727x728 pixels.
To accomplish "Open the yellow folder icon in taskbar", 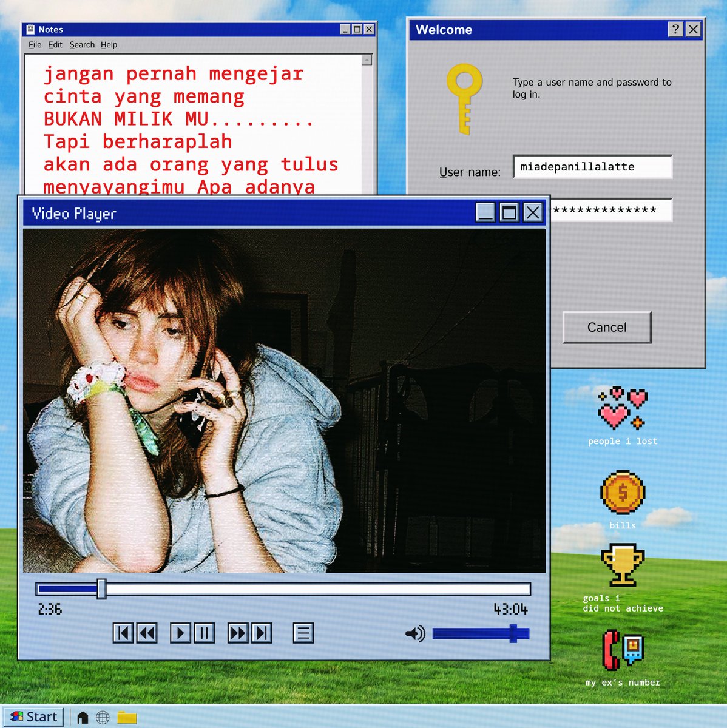I will (127, 718).
